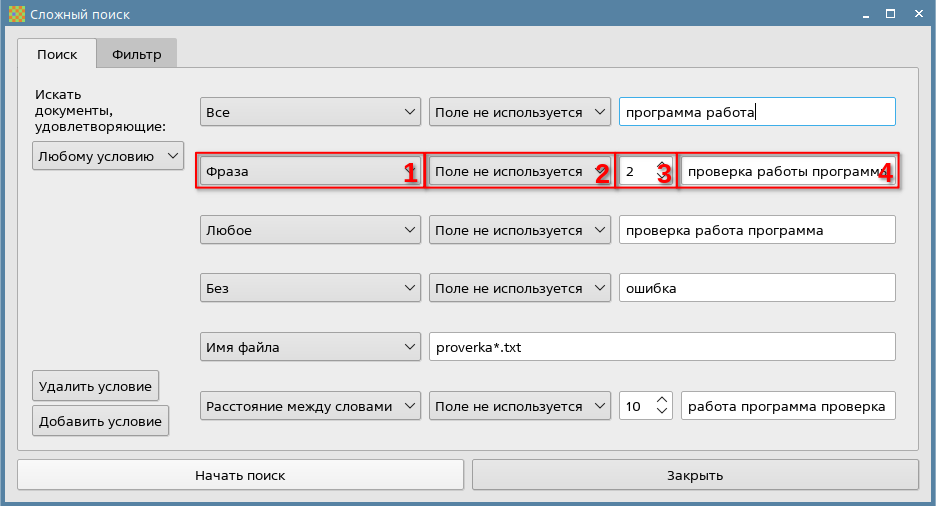Click the app icon in the title bar
Screen dimensions: 936x506
coord(14,14)
